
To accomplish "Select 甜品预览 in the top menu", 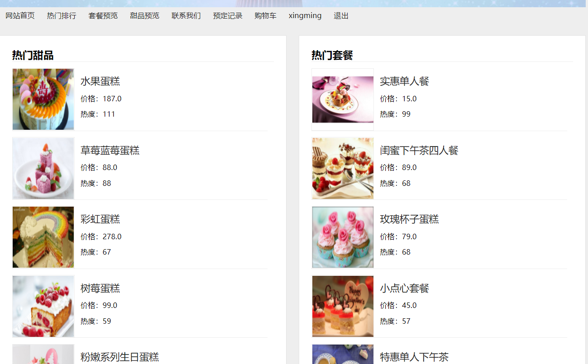I will (145, 16).
